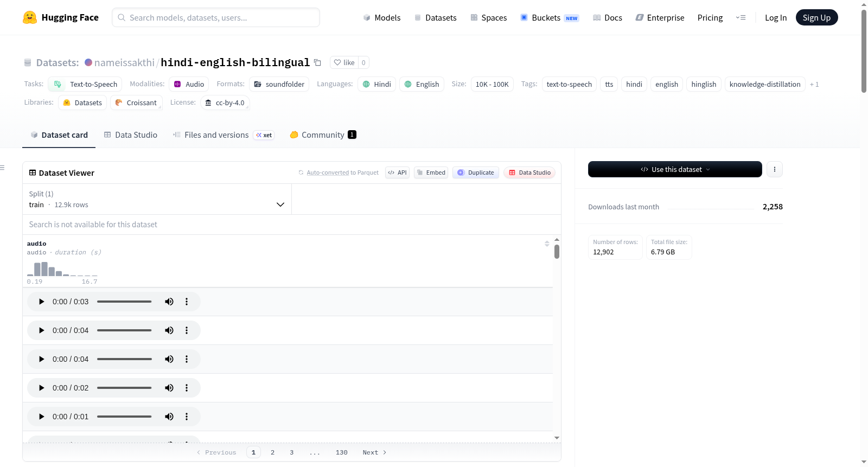Select the Hindi language tag
Screen dimensions: 868x467
[x=376, y=84]
